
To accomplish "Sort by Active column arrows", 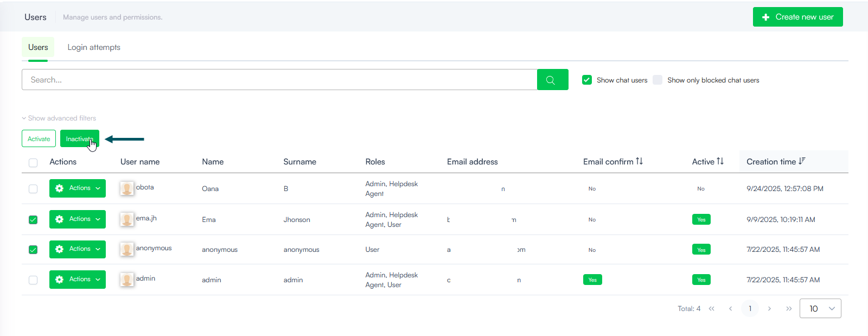I will [720, 161].
